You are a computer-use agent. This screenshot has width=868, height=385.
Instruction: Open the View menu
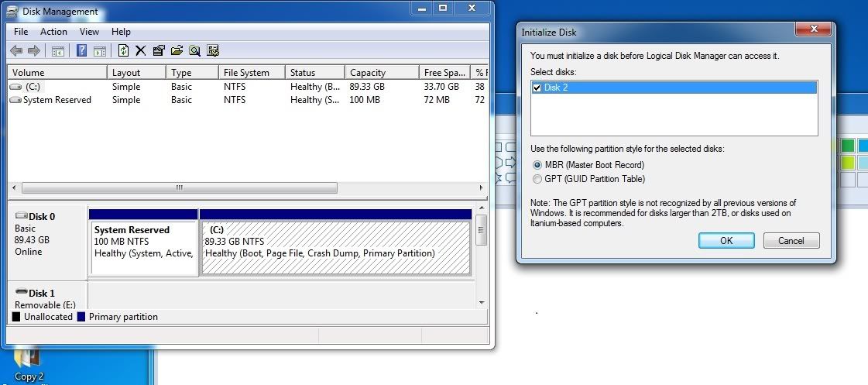pos(89,32)
